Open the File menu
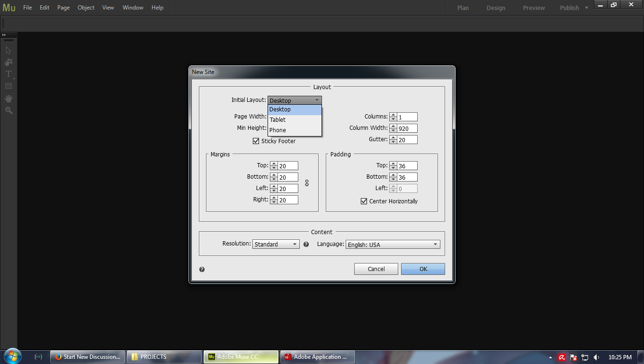Image resolution: width=644 pixels, height=364 pixels. [27, 8]
